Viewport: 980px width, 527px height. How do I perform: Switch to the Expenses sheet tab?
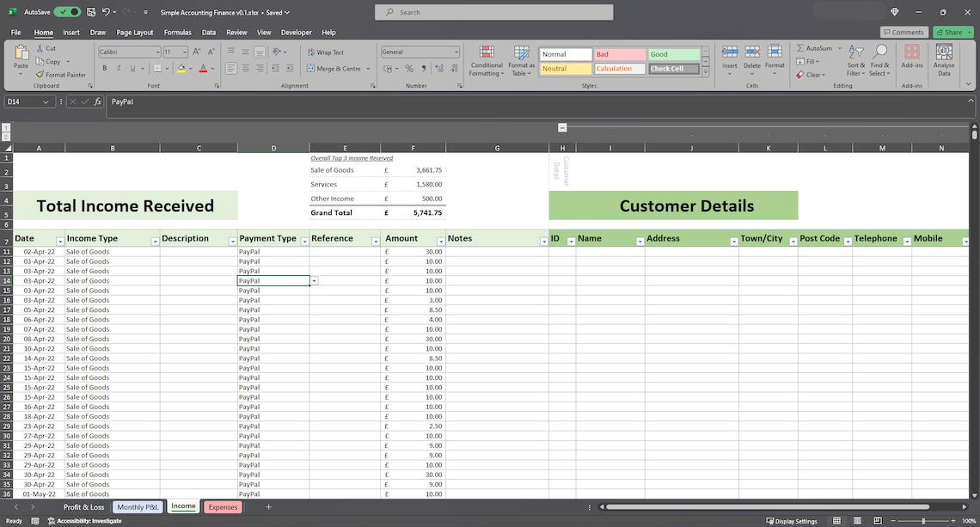click(x=223, y=507)
